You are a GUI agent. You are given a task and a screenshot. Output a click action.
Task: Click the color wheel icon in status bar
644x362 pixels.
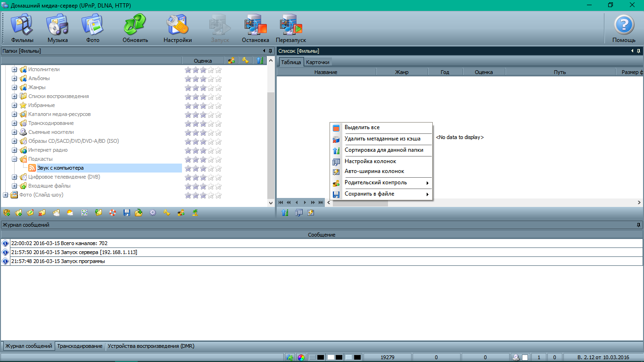click(x=301, y=357)
